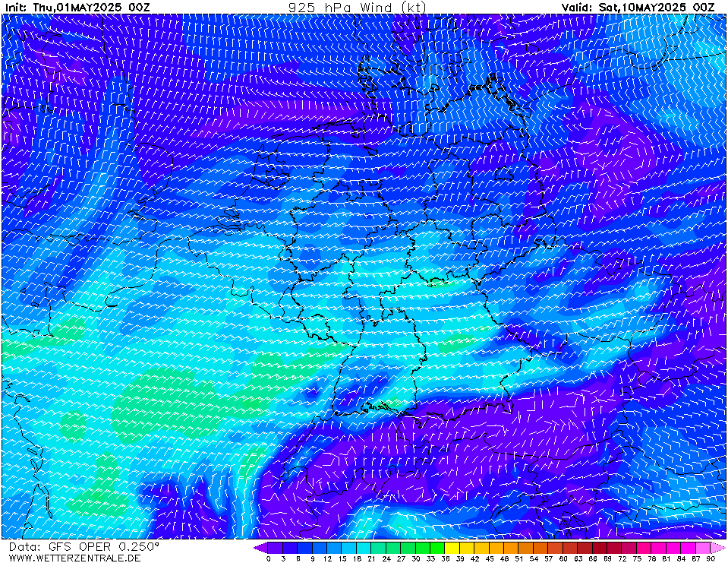
Task: Select the legend swatch between 42 and 45
Action: 482,548
